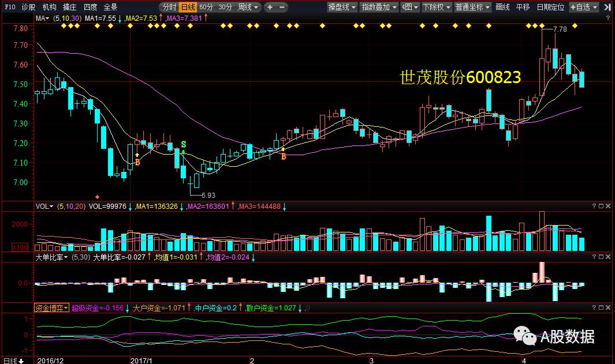Click the VOL parameters (5,10,20)

[x=71, y=207]
